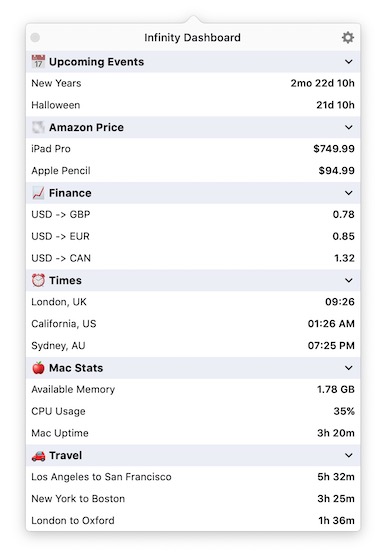
Task: Select the USD -> EUR exchange row
Action: [193, 236]
